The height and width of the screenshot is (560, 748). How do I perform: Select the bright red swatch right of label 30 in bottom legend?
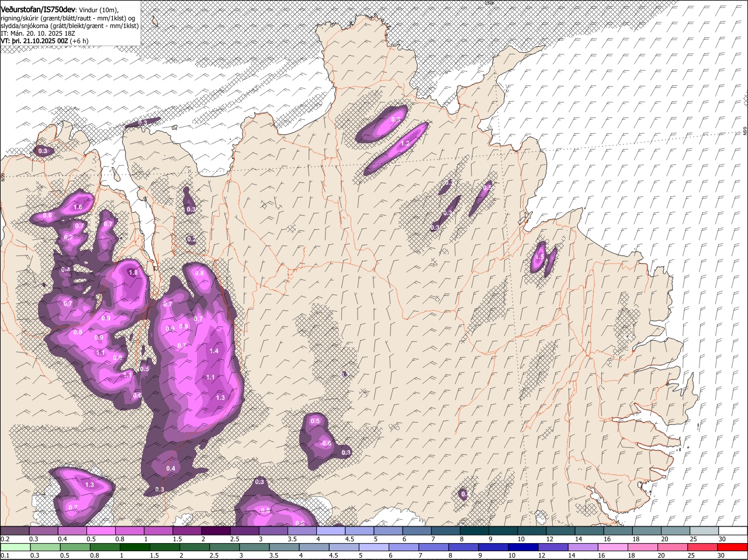[x=733, y=547]
